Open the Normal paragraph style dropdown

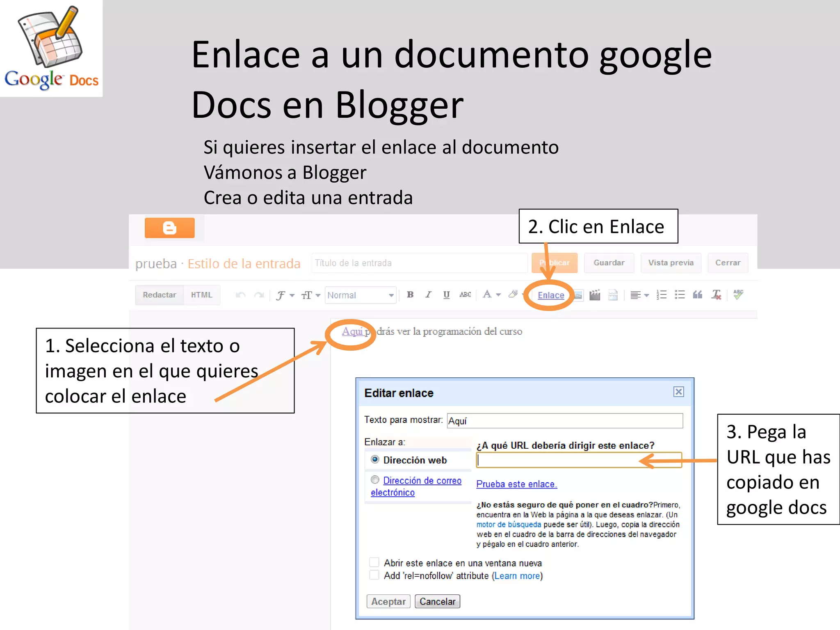(360, 295)
